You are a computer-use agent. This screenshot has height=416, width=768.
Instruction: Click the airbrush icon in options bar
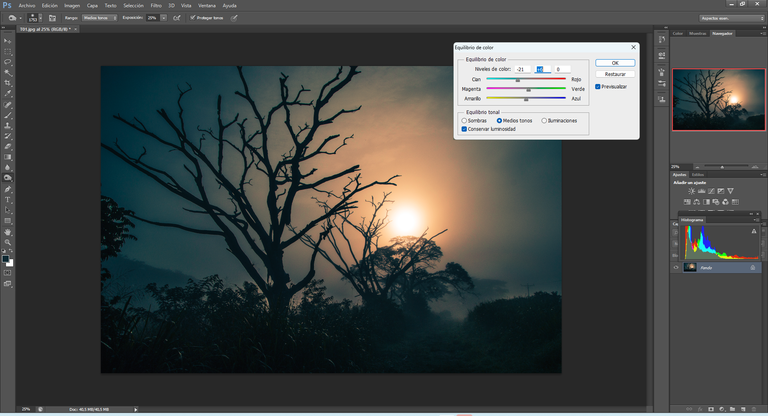point(177,18)
